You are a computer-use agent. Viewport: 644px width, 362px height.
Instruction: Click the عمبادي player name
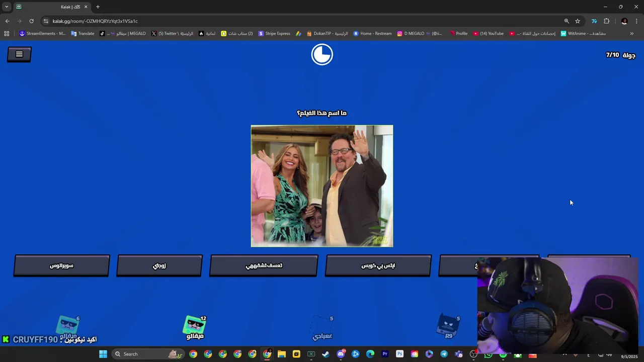tap(323, 336)
